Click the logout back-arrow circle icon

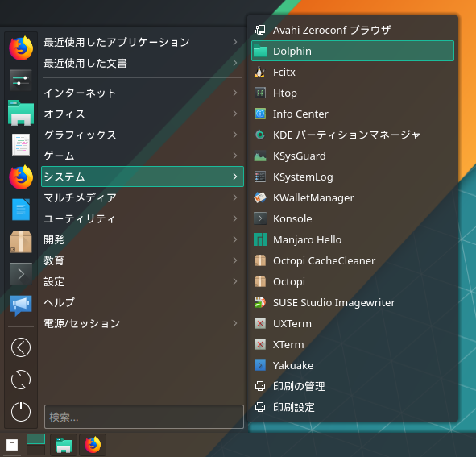coord(21,347)
